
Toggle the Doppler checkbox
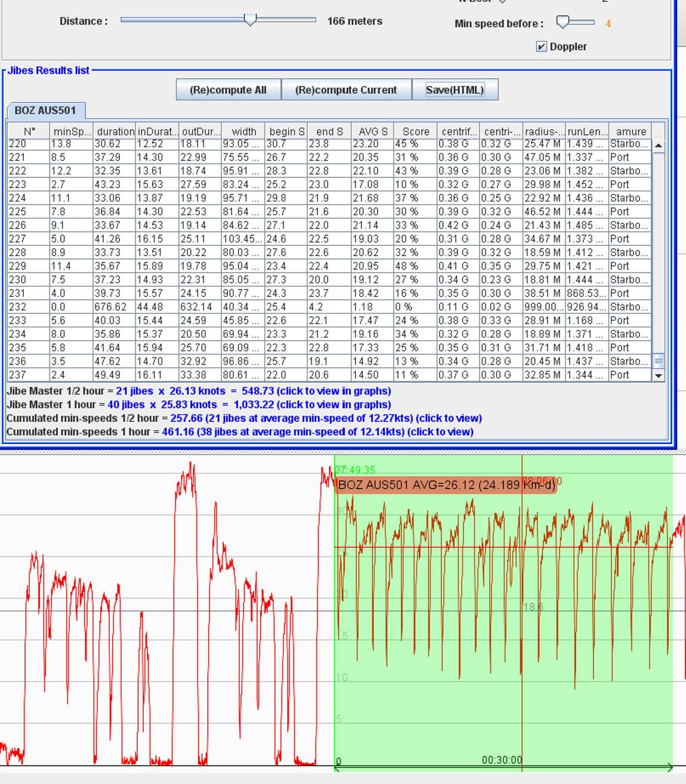point(542,47)
